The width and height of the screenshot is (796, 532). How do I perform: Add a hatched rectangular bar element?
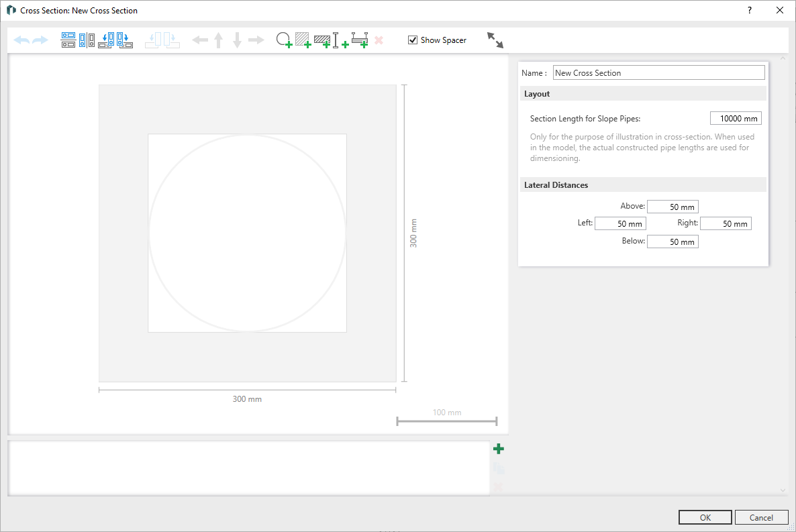tap(322, 41)
